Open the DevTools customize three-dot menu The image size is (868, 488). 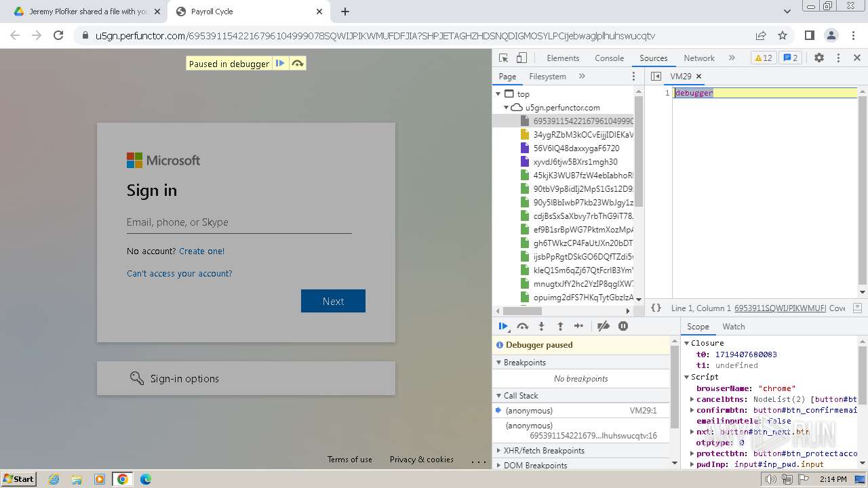[838, 58]
